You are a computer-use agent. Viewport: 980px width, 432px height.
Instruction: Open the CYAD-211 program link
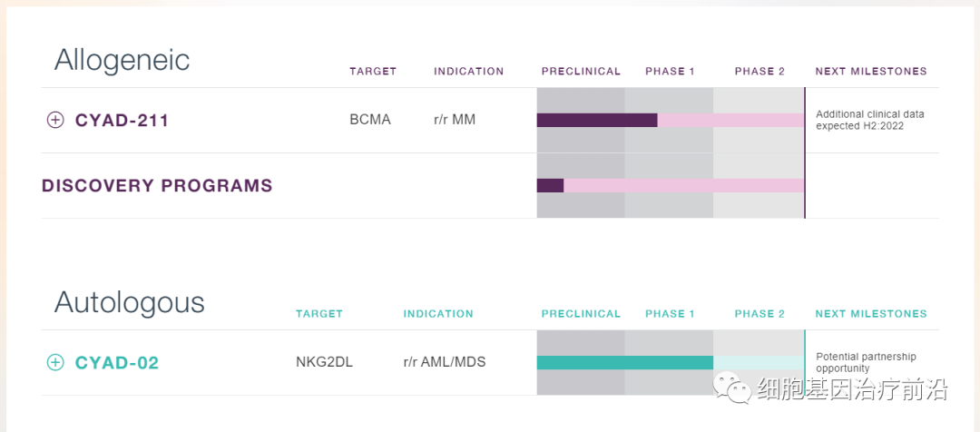coord(122,120)
